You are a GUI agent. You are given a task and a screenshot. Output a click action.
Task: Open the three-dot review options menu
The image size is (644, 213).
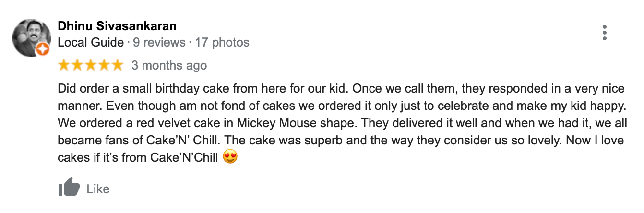click(x=605, y=33)
